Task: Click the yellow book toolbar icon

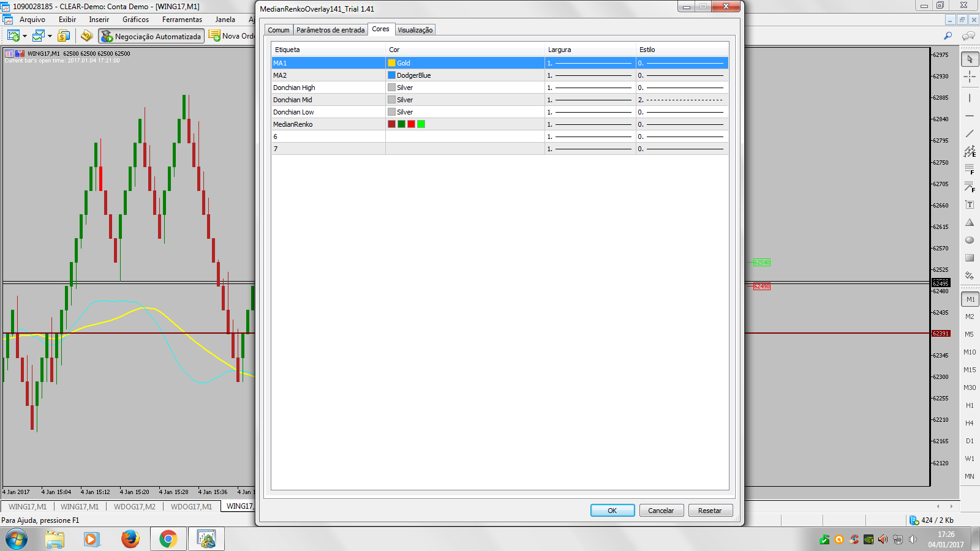Action: tap(87, 36)
